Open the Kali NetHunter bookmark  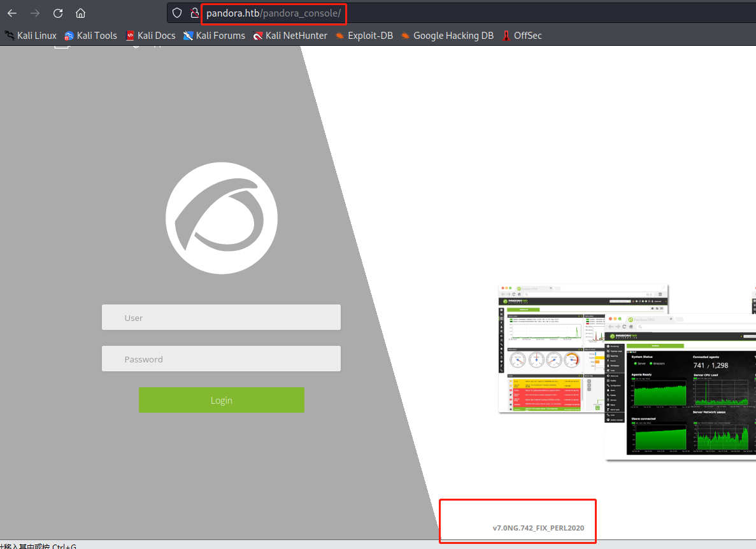(290, 36)
